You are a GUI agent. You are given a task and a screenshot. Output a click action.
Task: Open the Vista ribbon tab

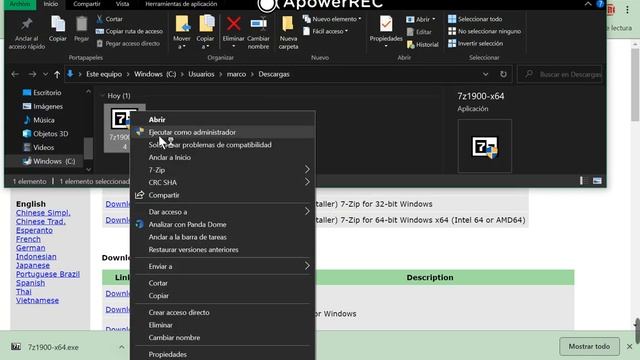tap(122, 4)
